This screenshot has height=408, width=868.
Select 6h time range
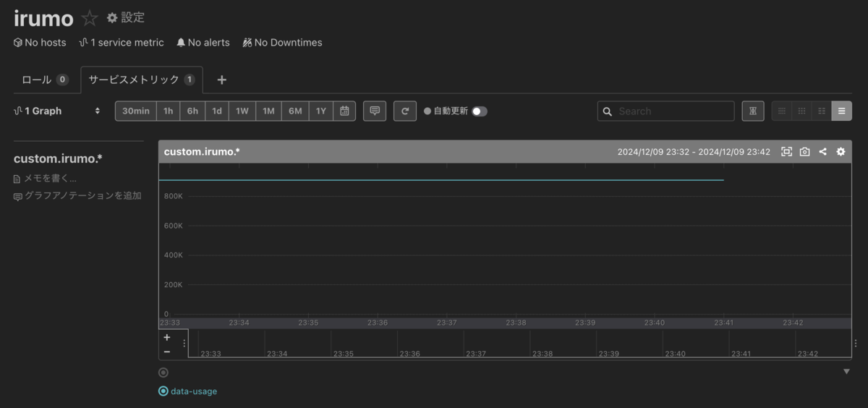coord(192,111)
